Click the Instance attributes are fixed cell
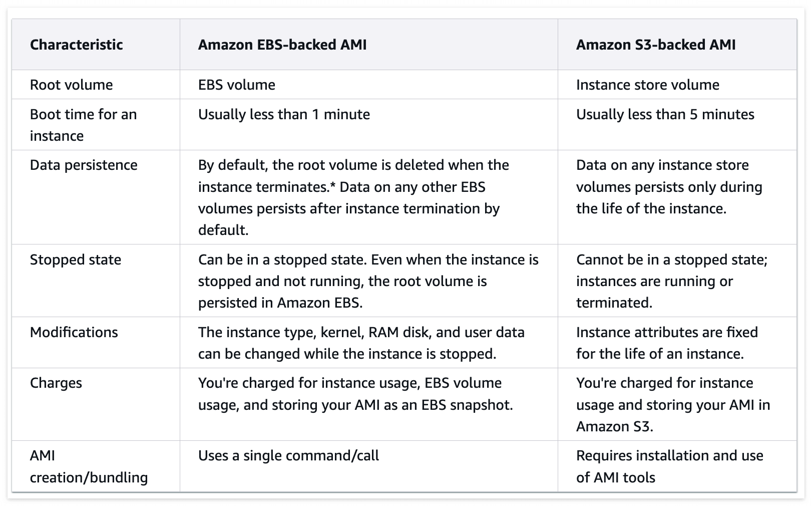812x506 pixels. click(x=667, y=343)
